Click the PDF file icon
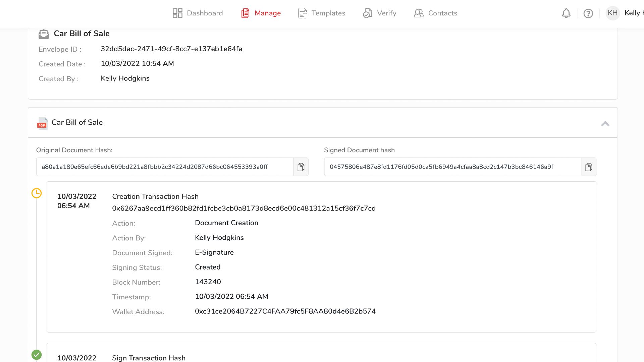 click(x=42, y=123)
